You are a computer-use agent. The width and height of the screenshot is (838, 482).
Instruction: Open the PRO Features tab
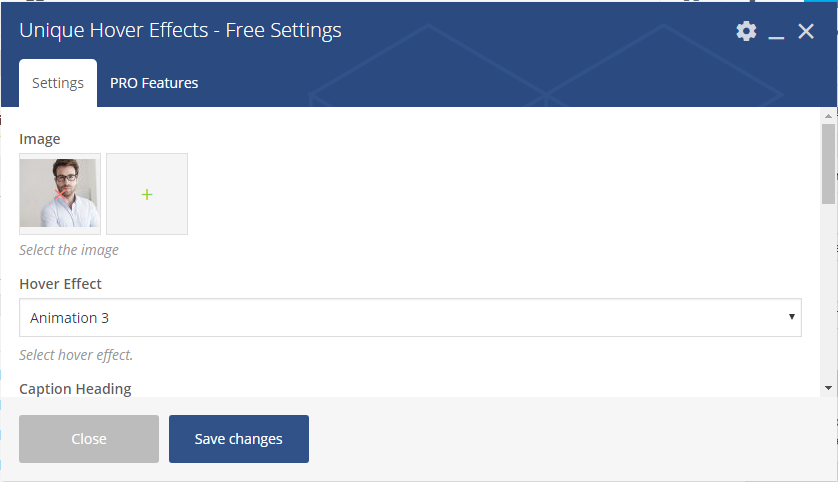coord(154,83)
